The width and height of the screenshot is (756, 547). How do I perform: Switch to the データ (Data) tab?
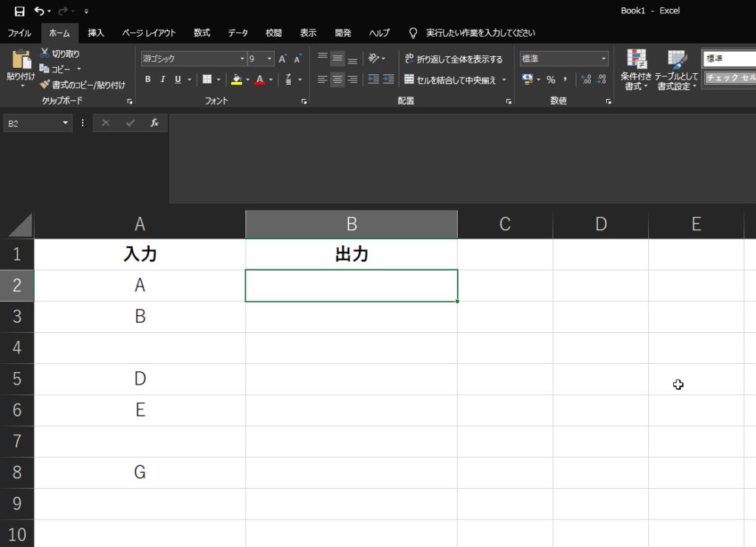point(238,33)
